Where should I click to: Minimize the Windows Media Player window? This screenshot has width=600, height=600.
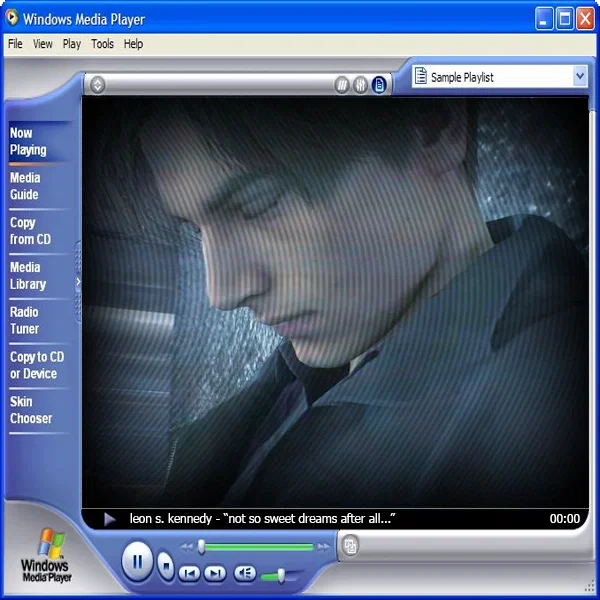tap(544, 18)
